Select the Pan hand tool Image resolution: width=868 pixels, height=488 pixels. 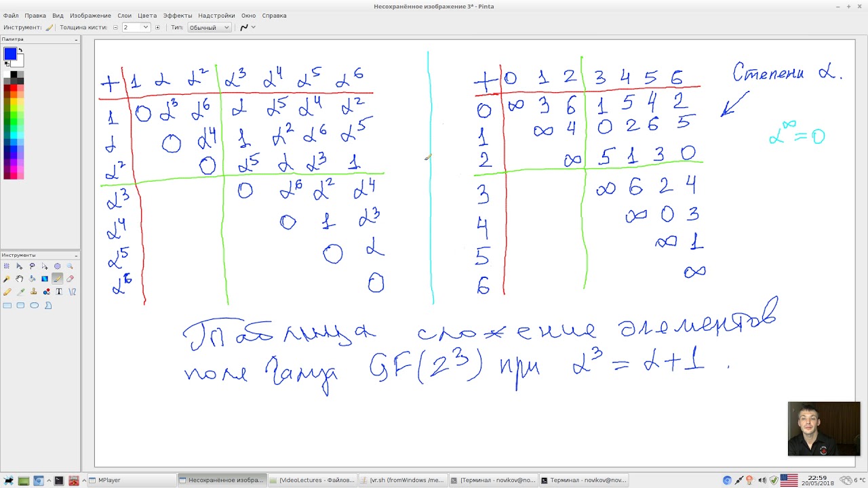pyautogui.click(x=19, y=279)
